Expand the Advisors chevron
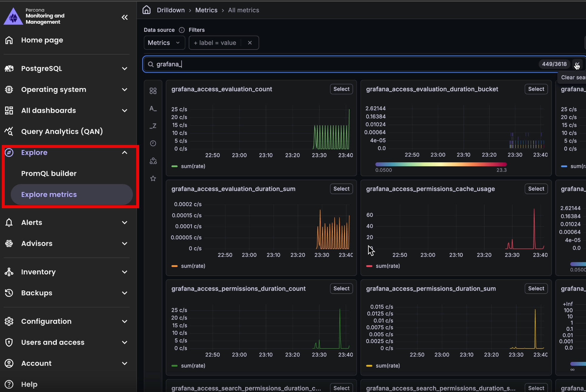Viewport: 586px width, 392px height. (125, 243)
